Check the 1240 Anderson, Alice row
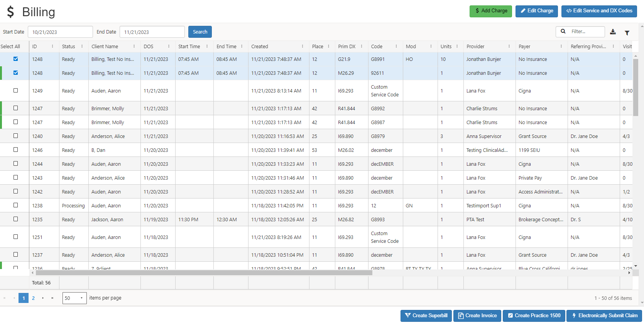This screenshot has width=644, height=323. 16,136
